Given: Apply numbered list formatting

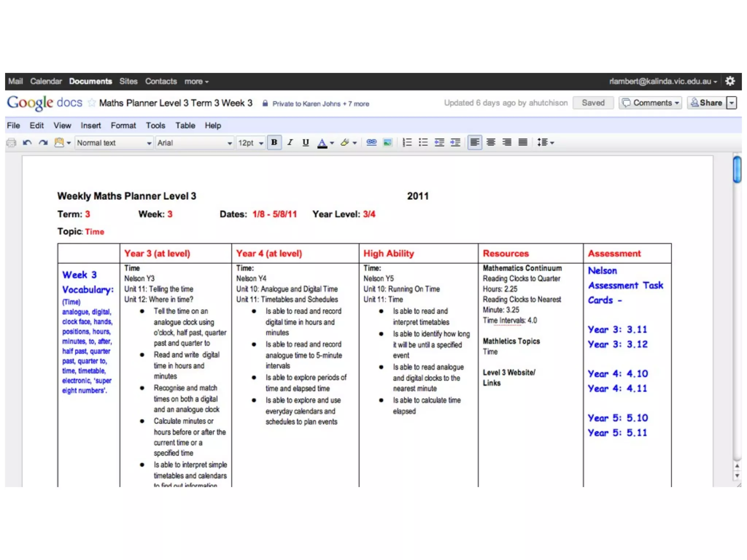Looking at the screenshot, I should pos(407,143).
